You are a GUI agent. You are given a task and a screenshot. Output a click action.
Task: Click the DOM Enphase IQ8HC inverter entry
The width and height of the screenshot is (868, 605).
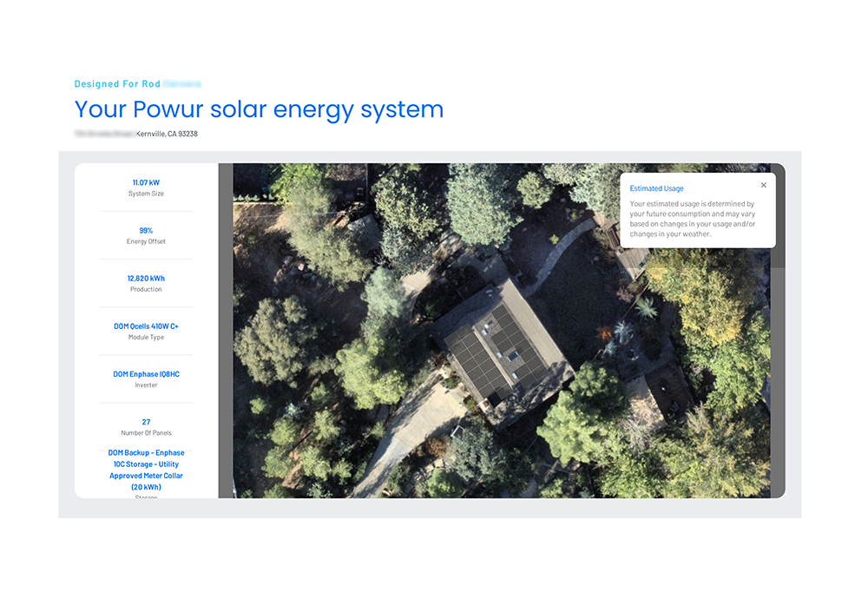coord(146,374)
